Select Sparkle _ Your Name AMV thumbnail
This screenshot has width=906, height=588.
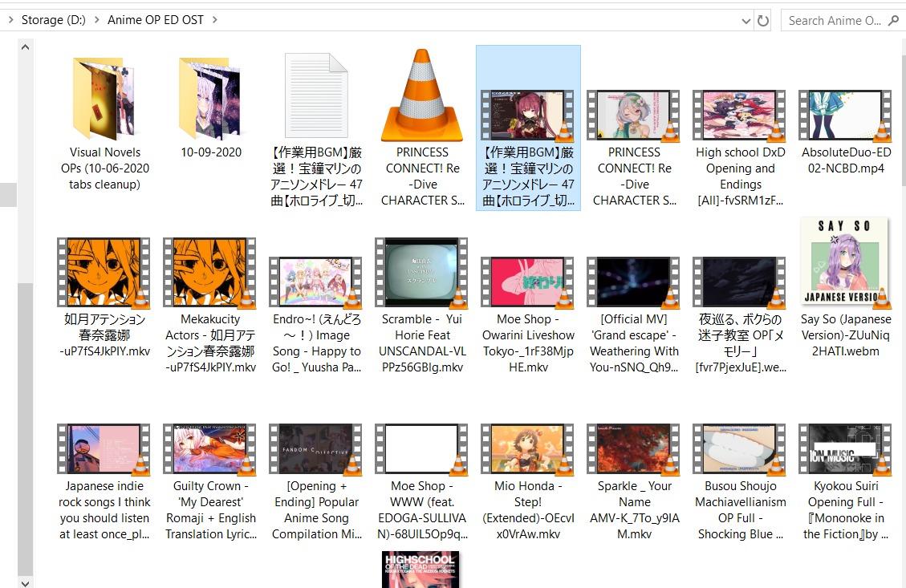tap(634, 449)
